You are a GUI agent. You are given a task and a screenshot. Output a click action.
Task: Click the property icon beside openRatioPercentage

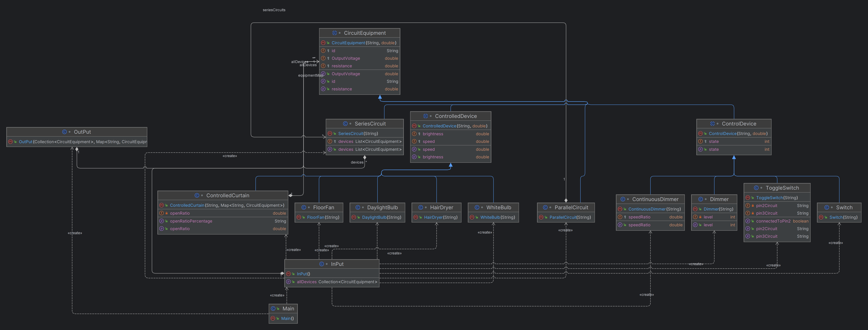[161, 221]
